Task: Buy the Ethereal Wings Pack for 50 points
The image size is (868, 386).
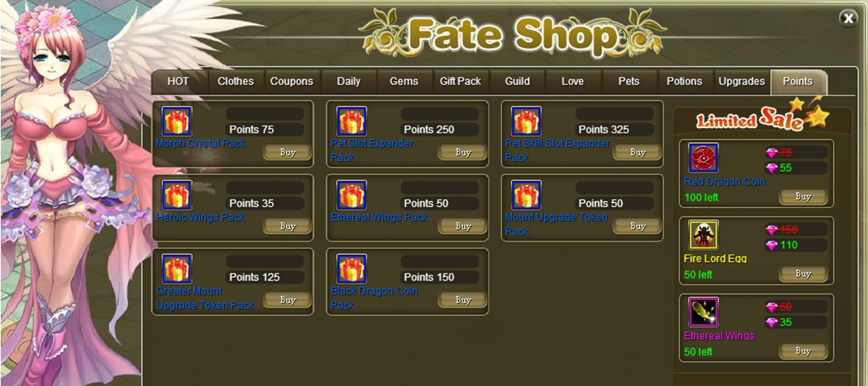Action: pyautogui.click(x=463, y=226)
